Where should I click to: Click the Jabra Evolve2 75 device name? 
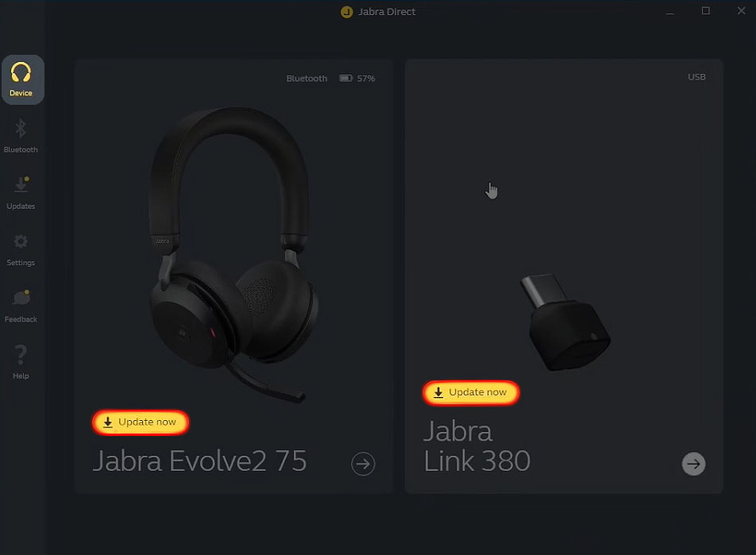(x=199, y=461)
